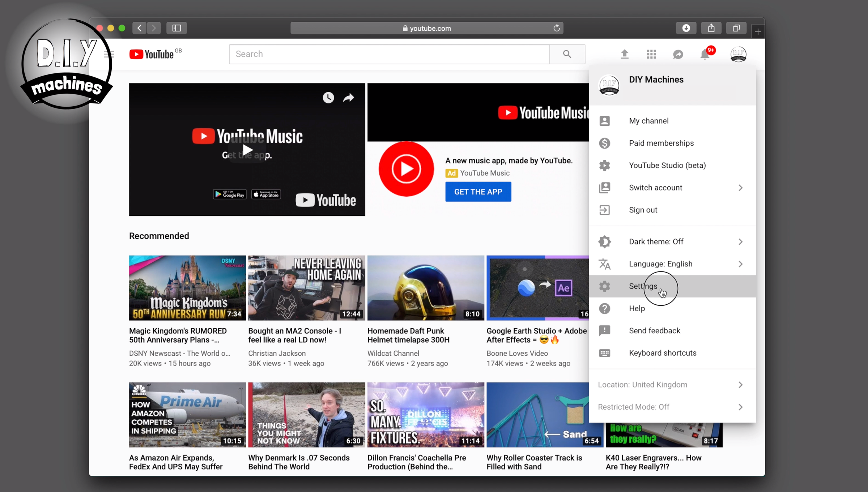Open the hamburger guide menu
868x492 pixels.
pyautogui.click(x=109, y=54)
